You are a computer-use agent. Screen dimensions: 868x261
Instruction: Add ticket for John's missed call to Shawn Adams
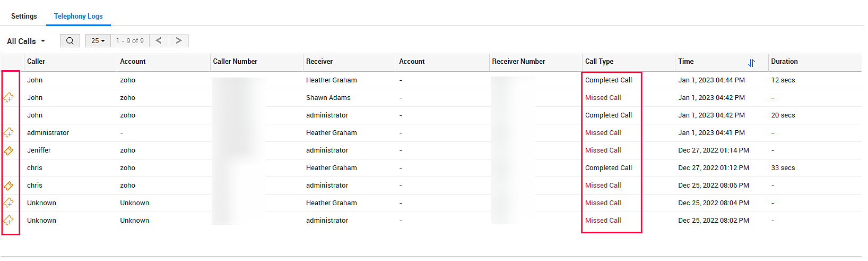click(x=8, y=98)
